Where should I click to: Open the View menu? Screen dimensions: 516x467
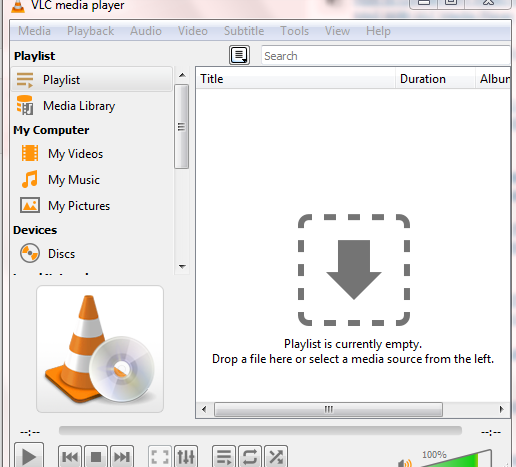tap(337, 31)
